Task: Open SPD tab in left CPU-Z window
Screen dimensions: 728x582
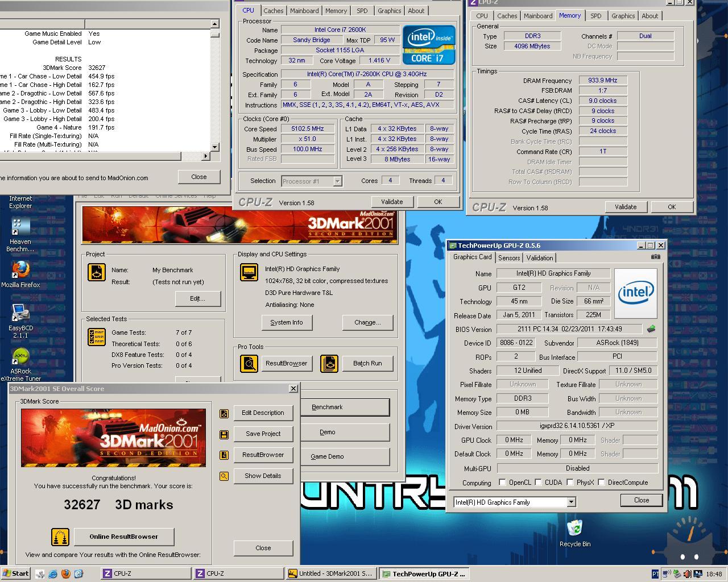Action: pyautogui.click(x=362, y=11)
